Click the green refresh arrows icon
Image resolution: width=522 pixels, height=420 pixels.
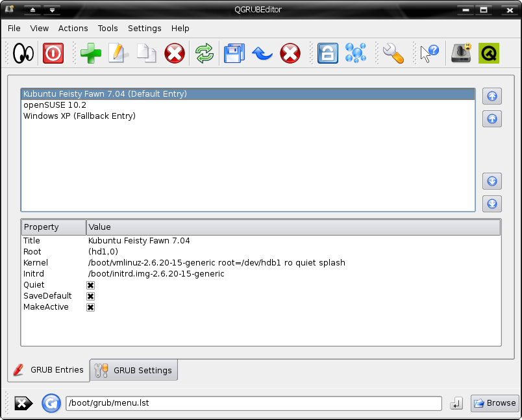click(205, 53)
